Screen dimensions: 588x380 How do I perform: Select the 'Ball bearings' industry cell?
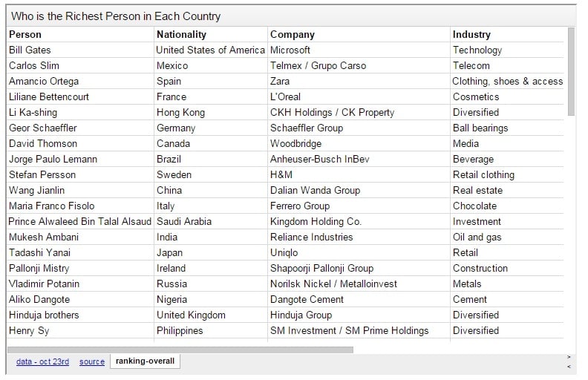tap(480, 128)
